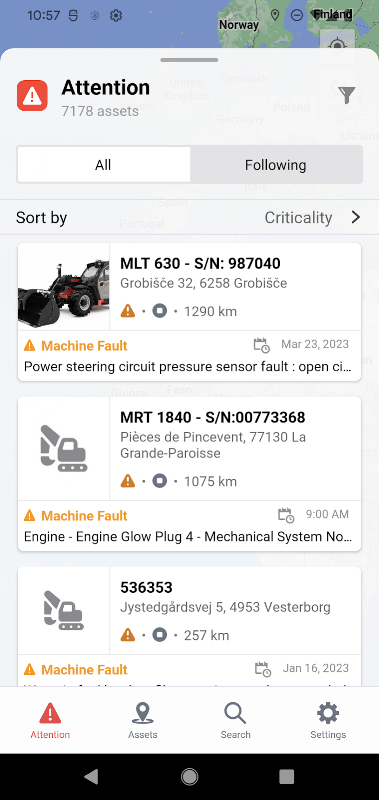Tap the red Attention header warning icon
The width and height of the screenshot is (379, 800).
coord(32,95)
